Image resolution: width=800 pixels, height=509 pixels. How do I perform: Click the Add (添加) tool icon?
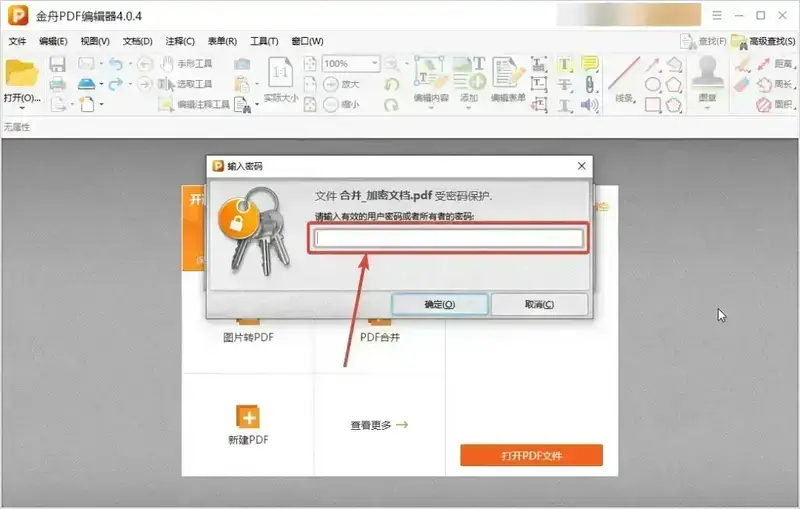pyautogui.click(x=469, y=72)
